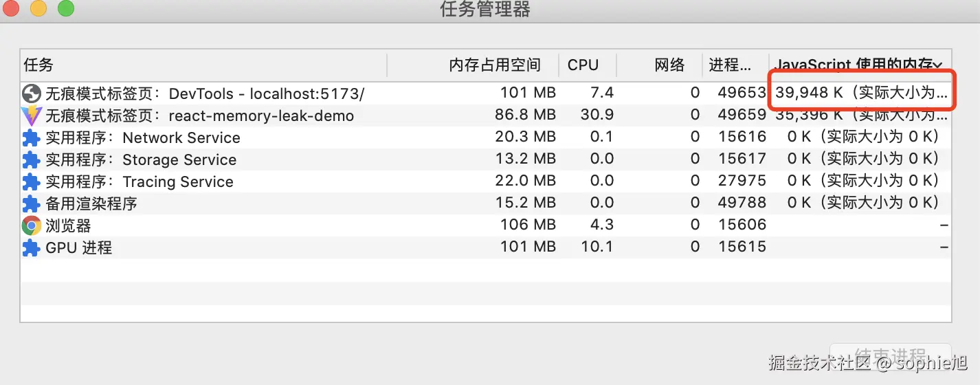Sort tasks by the 任务 column header

pos(38,65)
